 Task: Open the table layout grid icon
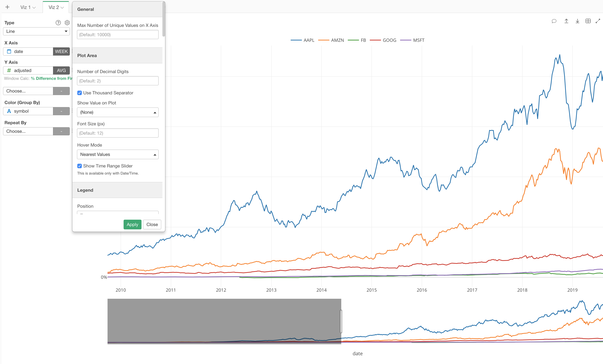pos(588,21)
